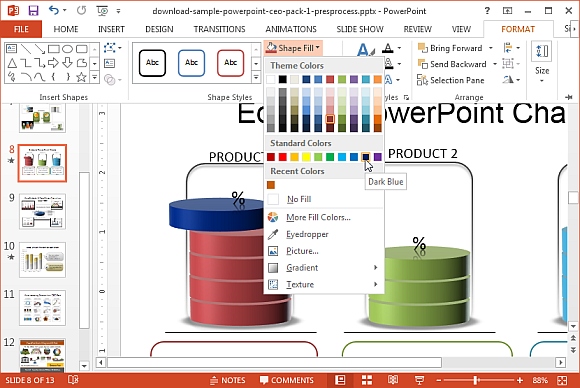Pick the yellow standard color swatch
The image size is (580, 388).
pos(306,157)
